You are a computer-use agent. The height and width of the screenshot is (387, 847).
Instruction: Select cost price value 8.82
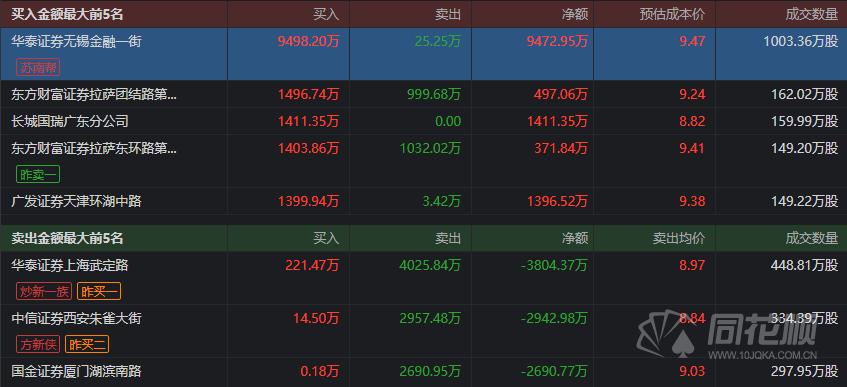tap(692, 122)
